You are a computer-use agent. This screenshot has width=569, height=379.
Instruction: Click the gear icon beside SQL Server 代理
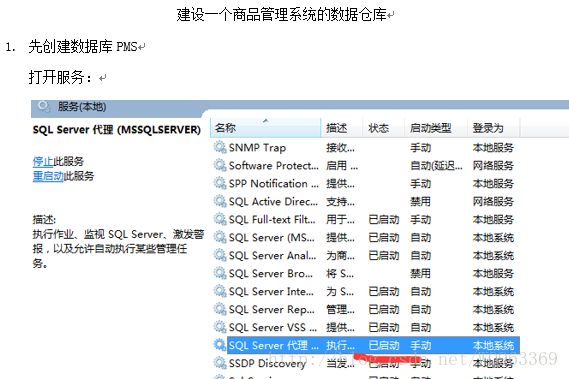click(x=220, y=345)
